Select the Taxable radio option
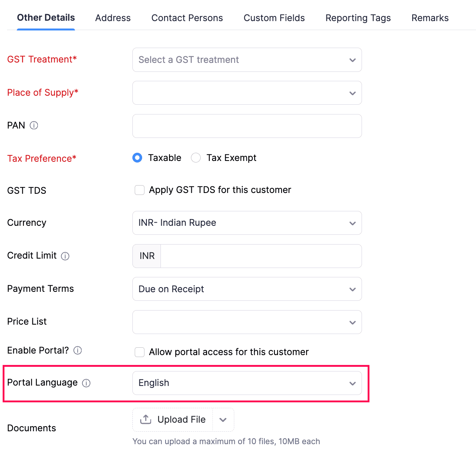476x459 pixels. point(137,157)
